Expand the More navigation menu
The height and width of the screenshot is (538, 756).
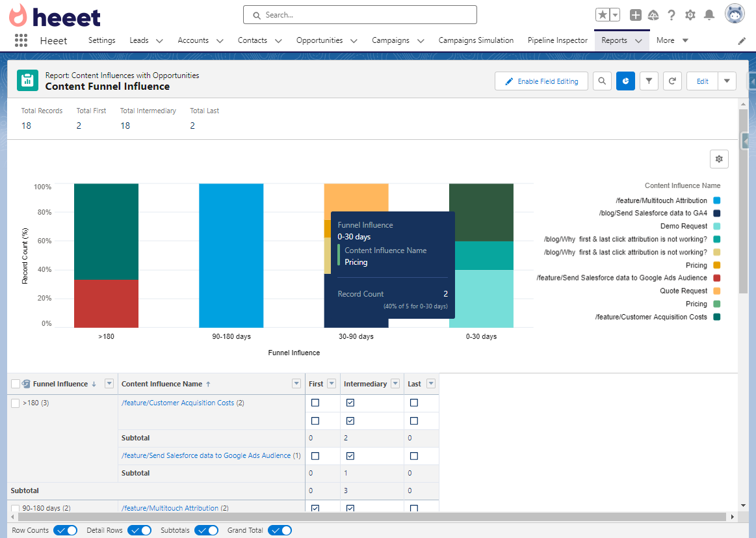[672, 40]
